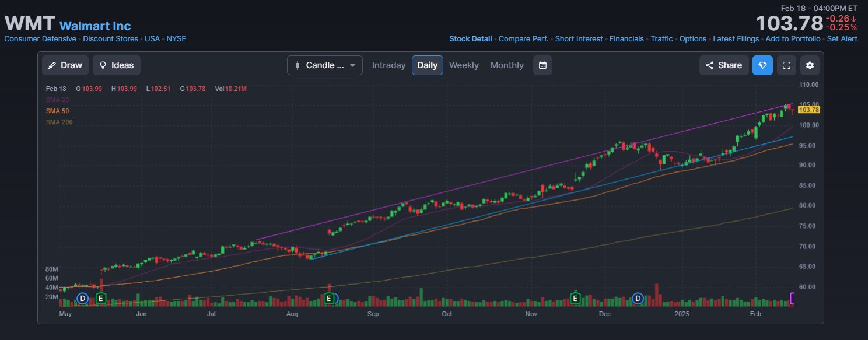
Task: Open chart settings gear
Action: [810, 65]
